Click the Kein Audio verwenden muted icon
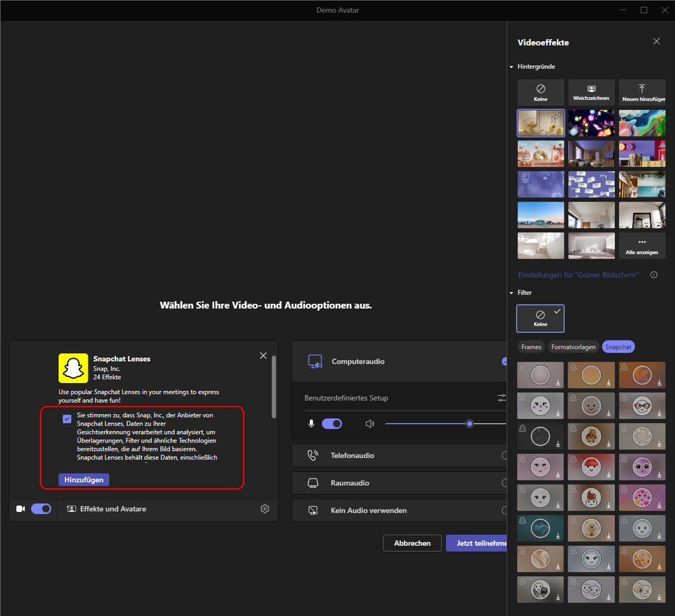 (x=313, y=511)
